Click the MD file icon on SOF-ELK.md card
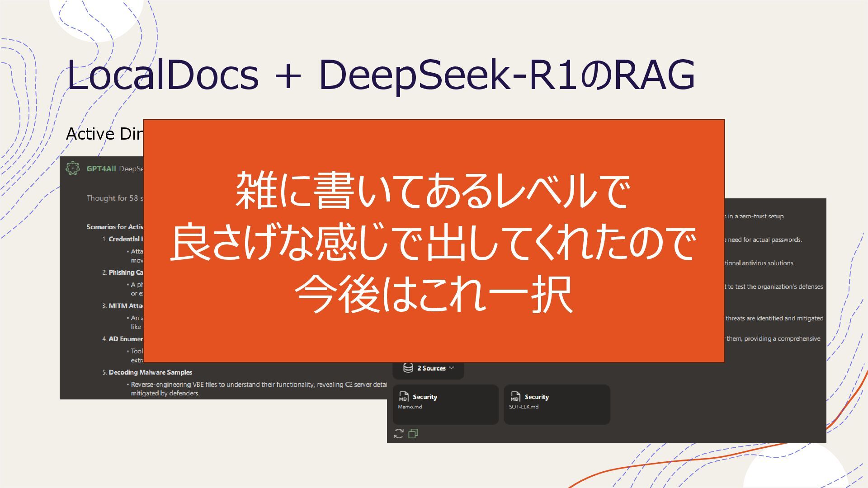The height and width of the screenshot is (488, 868). (x=515, y=397)
